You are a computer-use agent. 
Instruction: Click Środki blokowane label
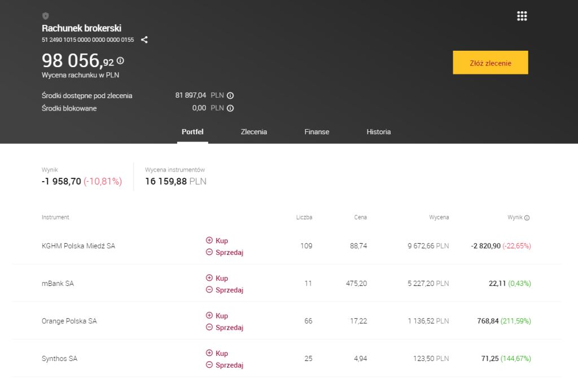69,108
